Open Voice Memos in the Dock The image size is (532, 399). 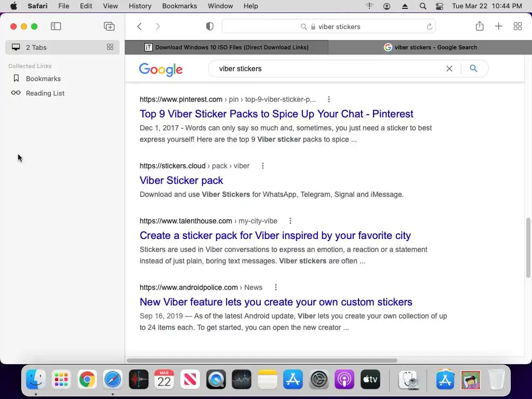click(138, 379)
